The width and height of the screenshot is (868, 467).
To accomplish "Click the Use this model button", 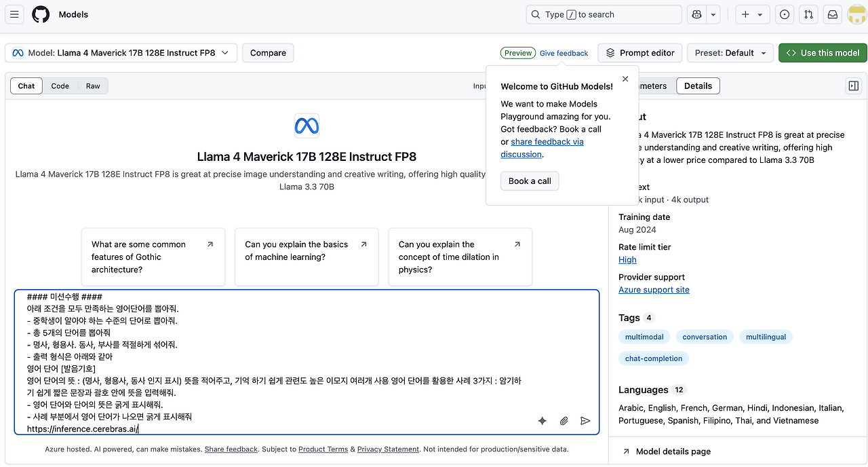I will click(x=823, y=53).
